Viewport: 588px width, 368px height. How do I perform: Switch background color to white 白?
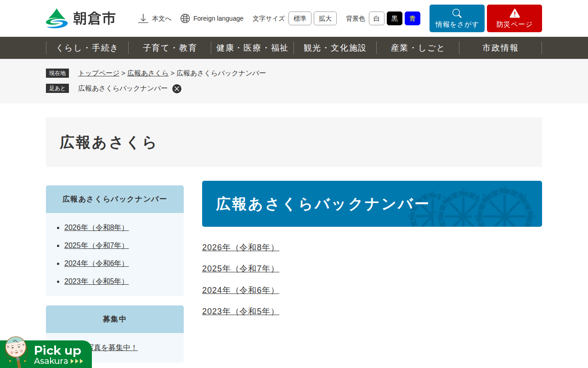point(376,18)
